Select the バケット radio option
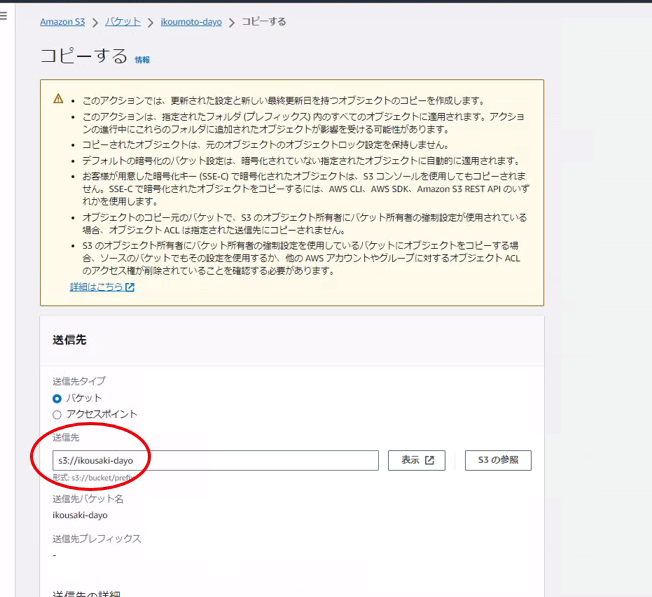652x597 pixels. 57,398
